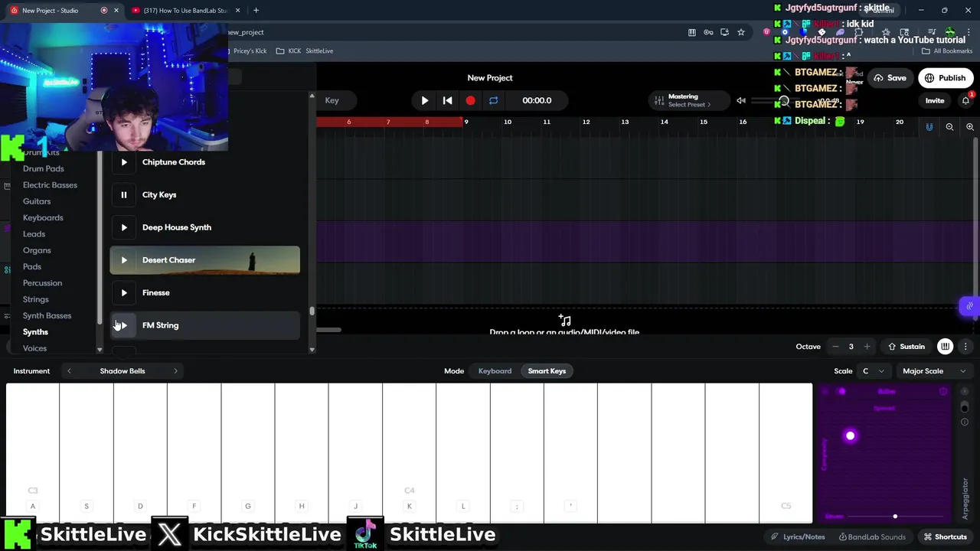Toggle the Sustain button

pyautogui.click(x=906, y=347)
